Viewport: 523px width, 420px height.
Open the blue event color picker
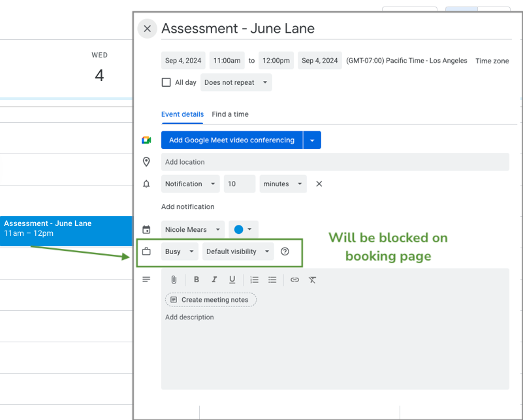244,229
